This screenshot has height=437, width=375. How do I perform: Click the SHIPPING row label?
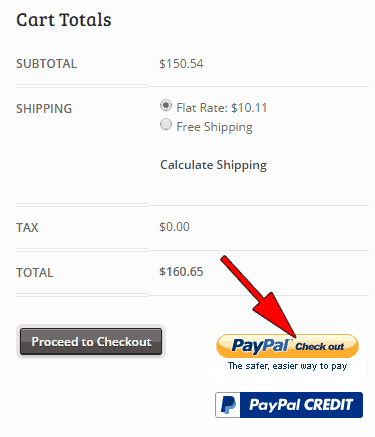[44, 109]
